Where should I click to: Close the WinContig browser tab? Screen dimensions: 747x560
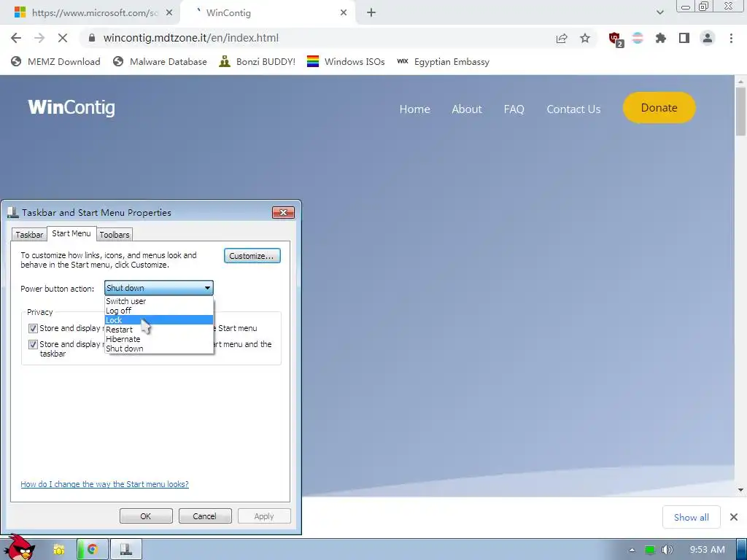coord(344,13)
